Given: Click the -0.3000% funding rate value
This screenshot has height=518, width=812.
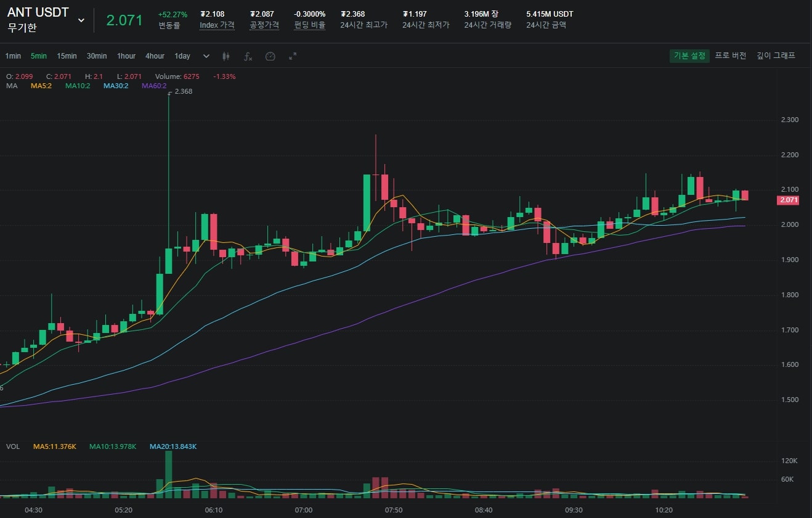Looking at the screenshot, I should pyautogui.click(x=310, y=14).
